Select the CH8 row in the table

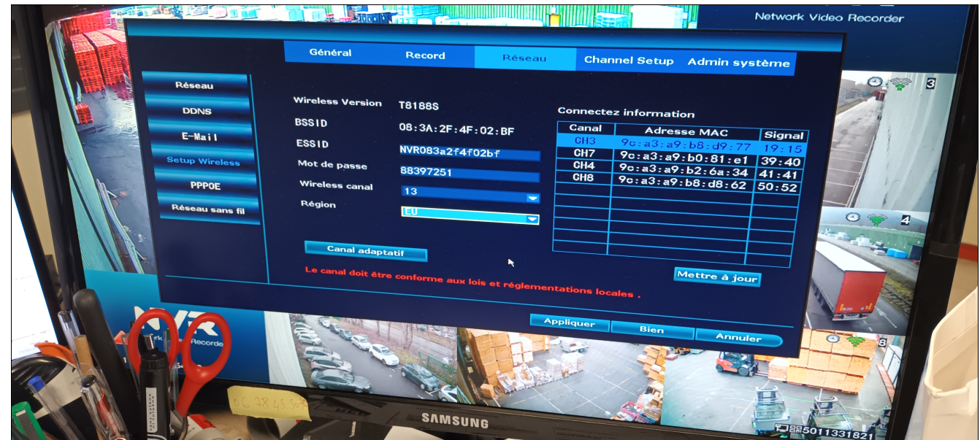point(677,182)
